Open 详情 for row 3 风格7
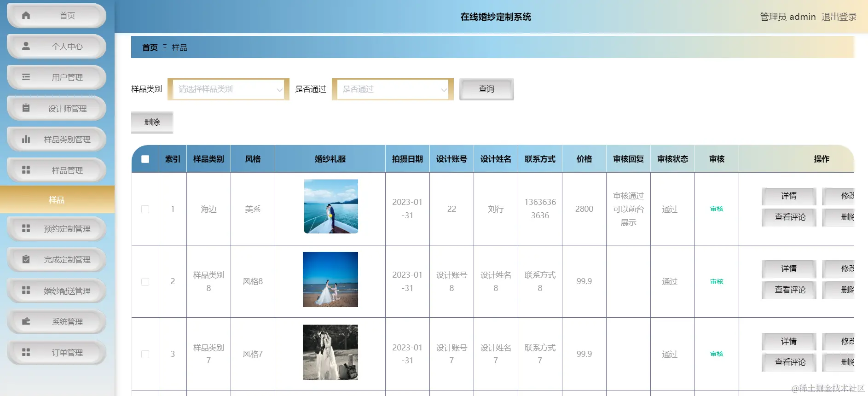This screenshot has width=868, height=396. tap(789, 342)
